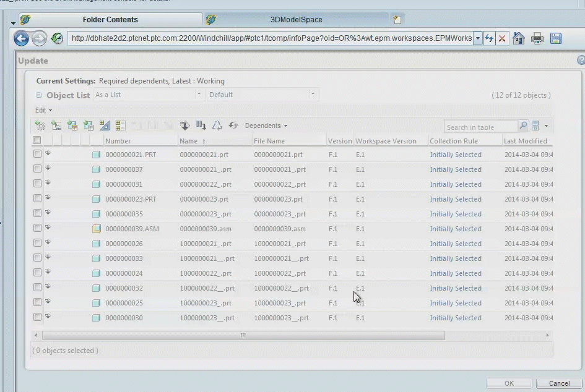Check the checkbox for 0000000039.ASM
Screen dimensions: 585x392
click(37, 228)
